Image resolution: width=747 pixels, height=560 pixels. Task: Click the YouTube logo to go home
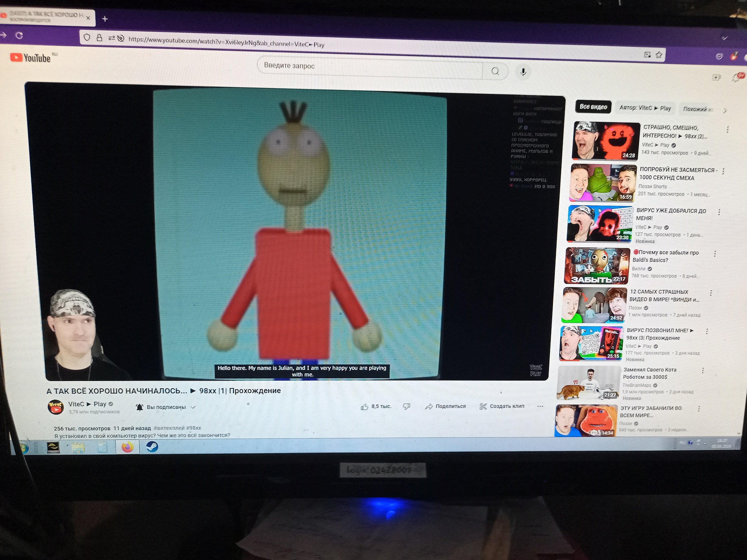pyautogui.click(x=30, y=58)
